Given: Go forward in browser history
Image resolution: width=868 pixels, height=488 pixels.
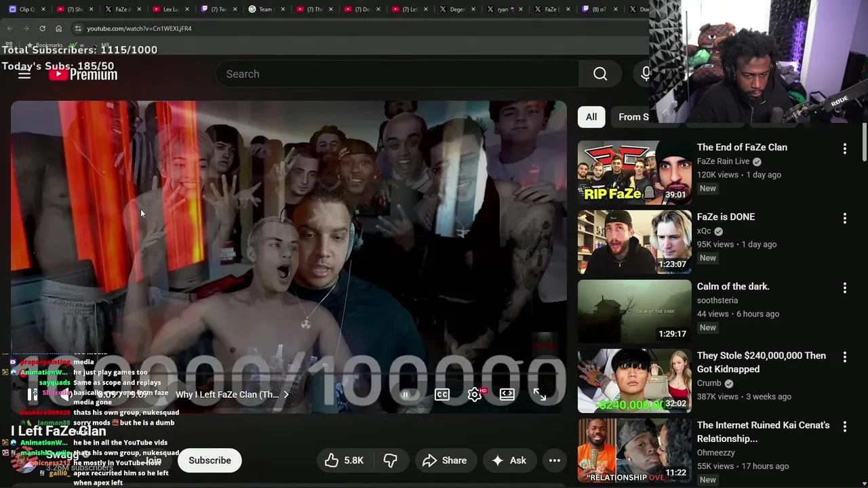Looking at the screenshot, I should pos(26,28).
